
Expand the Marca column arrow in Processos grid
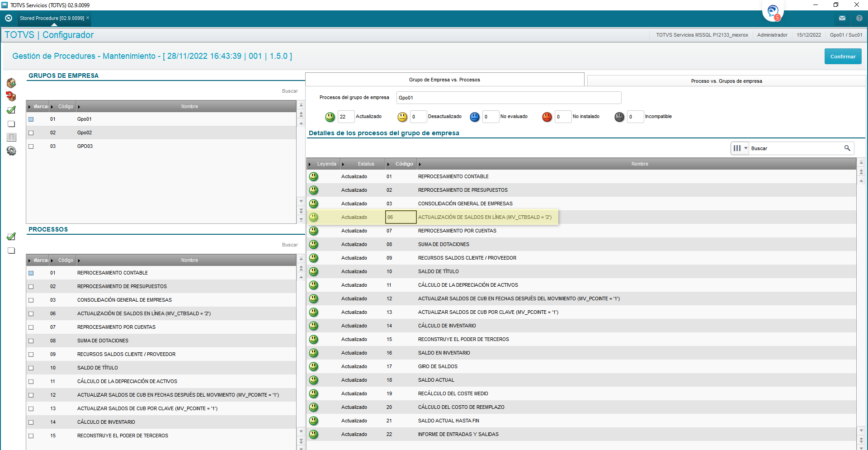29,261
